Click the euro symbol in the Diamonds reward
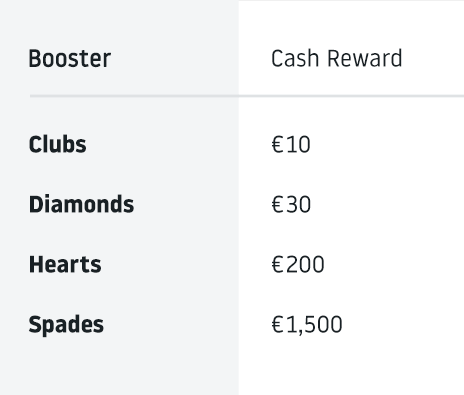Viewport: 464px width, 395px height. [x=278, y=204]
